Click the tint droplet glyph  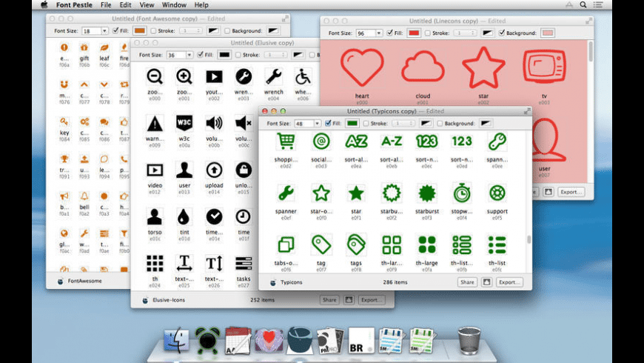(184, 216)
